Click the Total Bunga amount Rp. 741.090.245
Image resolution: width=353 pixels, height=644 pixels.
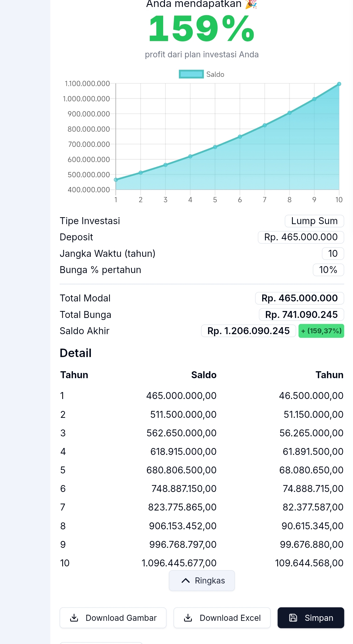pyautogui.click(x=301, y=315)
